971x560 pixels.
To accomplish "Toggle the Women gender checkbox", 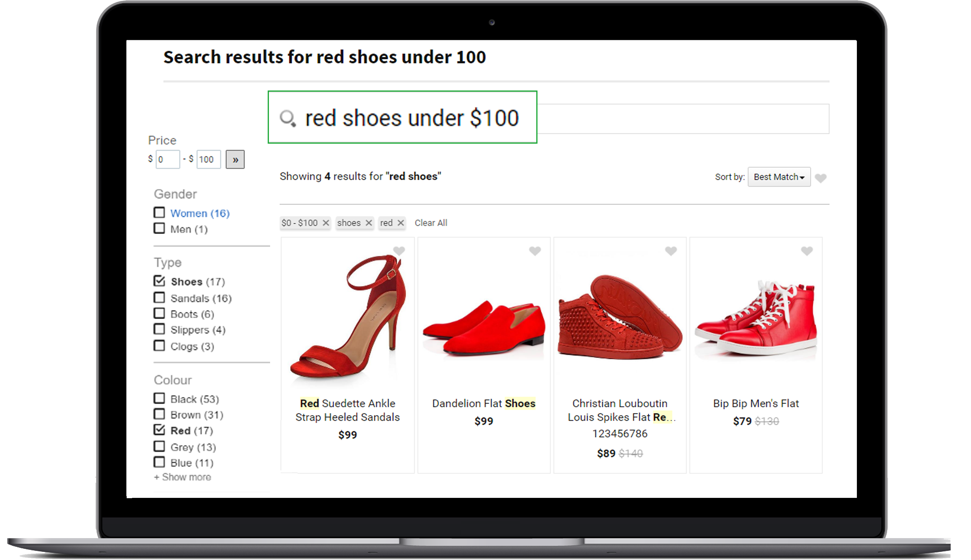I will 159,212.
